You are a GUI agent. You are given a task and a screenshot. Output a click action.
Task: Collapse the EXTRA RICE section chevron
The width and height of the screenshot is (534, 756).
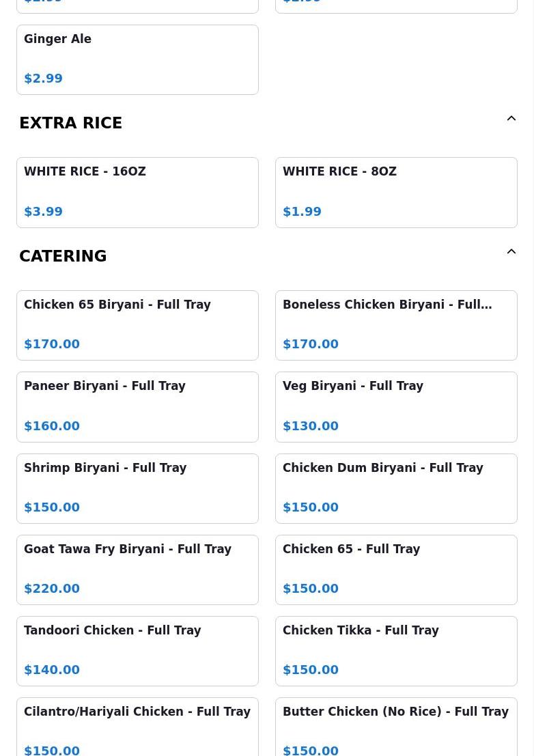click(511, 119)
